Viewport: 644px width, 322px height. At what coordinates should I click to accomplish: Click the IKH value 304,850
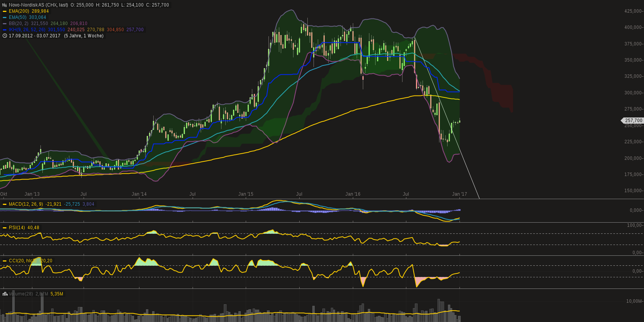(x=116, y=30)
